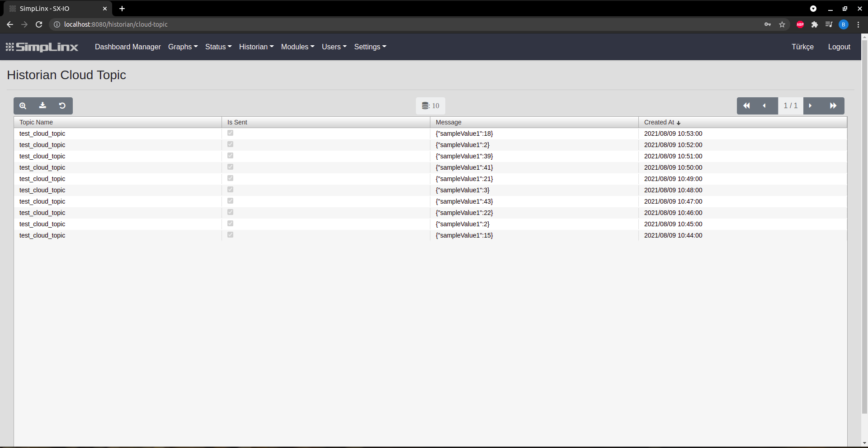Select message {"sampleValue1":39}

coord(464,156)
